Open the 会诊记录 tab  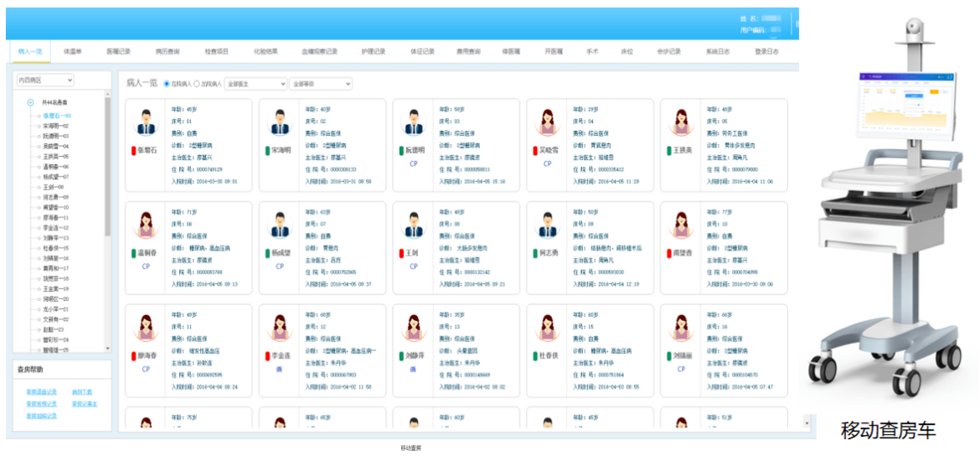[668, 51]
